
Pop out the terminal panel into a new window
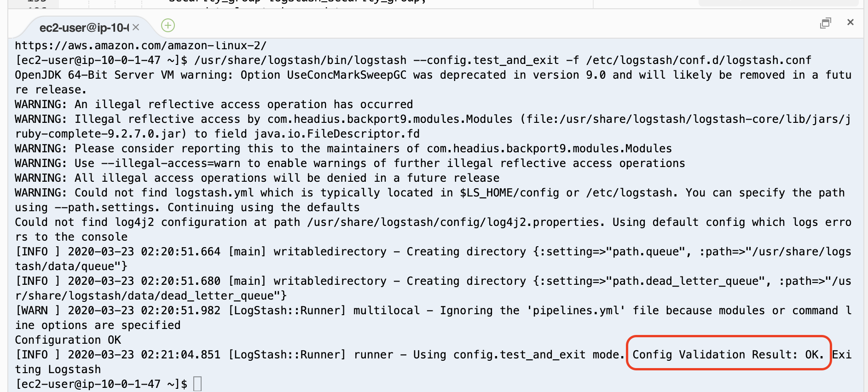(826, 23)
